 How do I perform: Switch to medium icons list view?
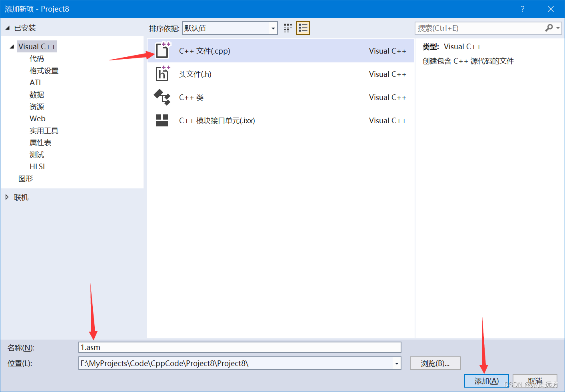pyautogui.click(x=303, y=28)
